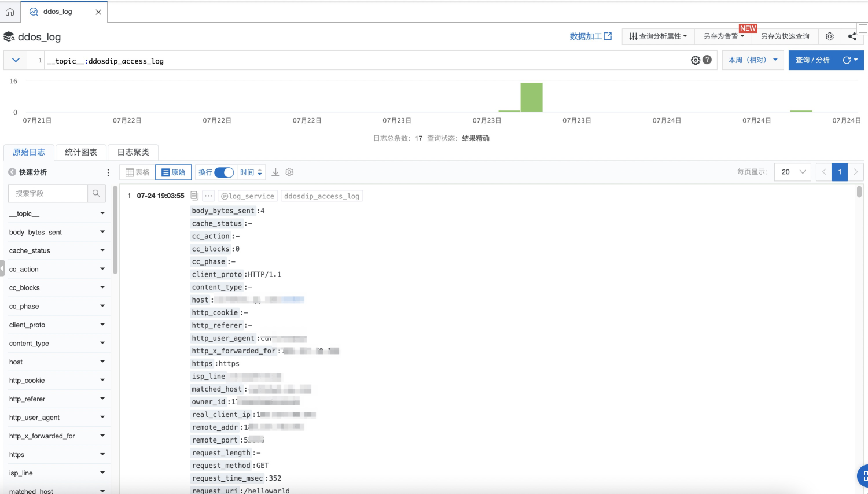The width and height of the screenshot is (868, 494).
Task: Open the query settings gear inside the search bar
Action: click(696, 60)
